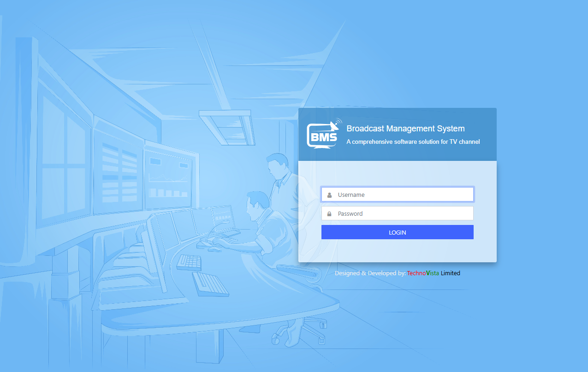Click the Broadcast Management System heading
Image resolution: width=588 pixels, height=372 pixels.
pyautogui.click(x=405, y=129)
